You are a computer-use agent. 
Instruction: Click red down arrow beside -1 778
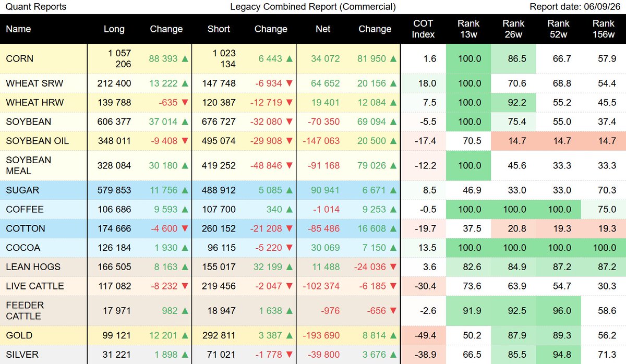(288, 355)
